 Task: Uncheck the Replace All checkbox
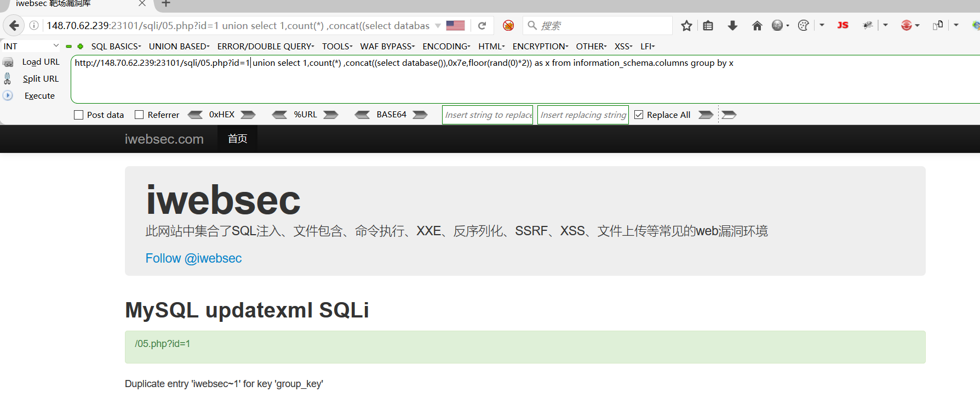[x=639, y=115]
